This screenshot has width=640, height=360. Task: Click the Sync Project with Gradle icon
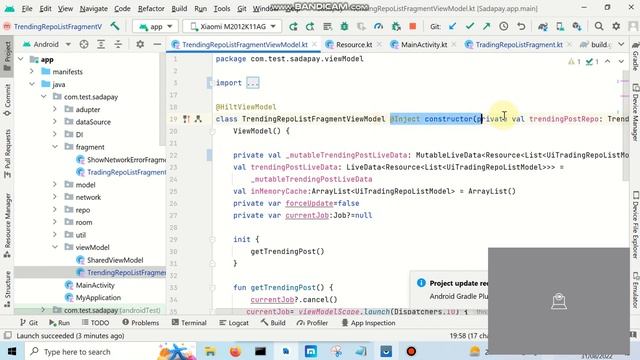pyautogui.click(x=542, y=27)
